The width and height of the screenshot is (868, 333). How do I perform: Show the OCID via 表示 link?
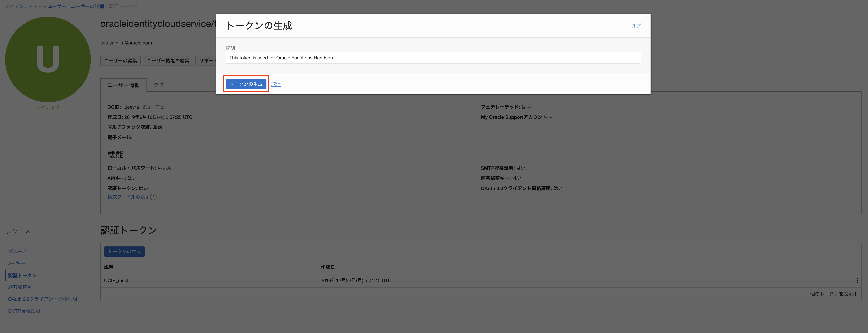coord(147,107)
